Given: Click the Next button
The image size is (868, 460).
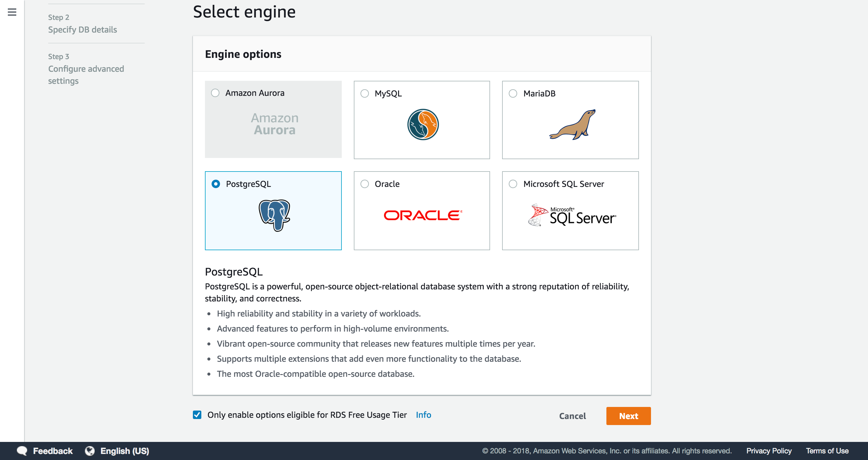Looking at the screenshot, I should pos(628,416).
